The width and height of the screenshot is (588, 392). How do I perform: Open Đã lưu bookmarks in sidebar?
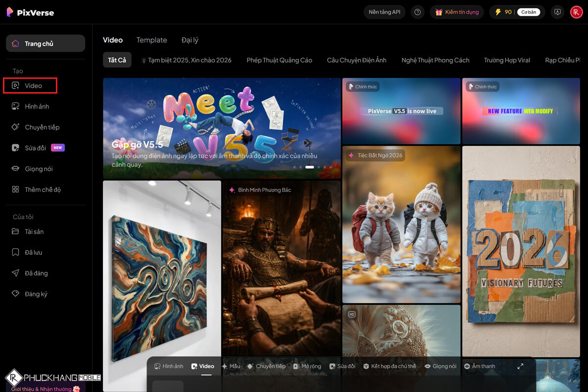[x=33, y=252]
